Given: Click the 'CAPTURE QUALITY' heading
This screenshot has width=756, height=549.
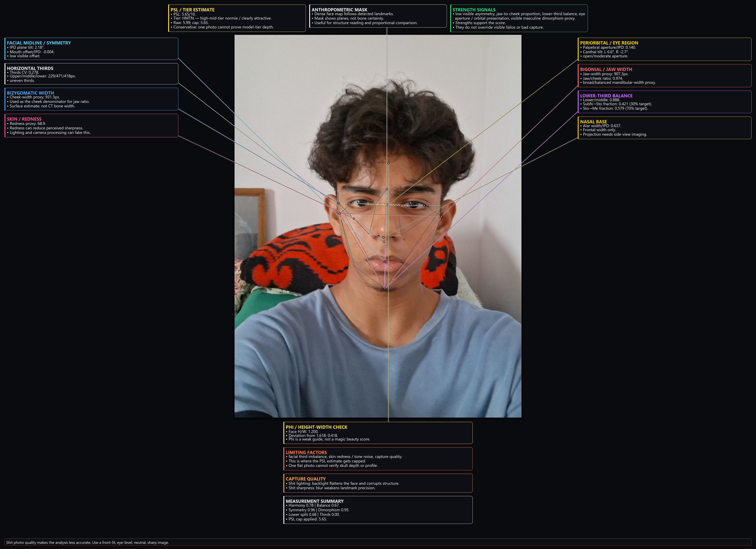Looking at the screenshot, I should 306,479.
